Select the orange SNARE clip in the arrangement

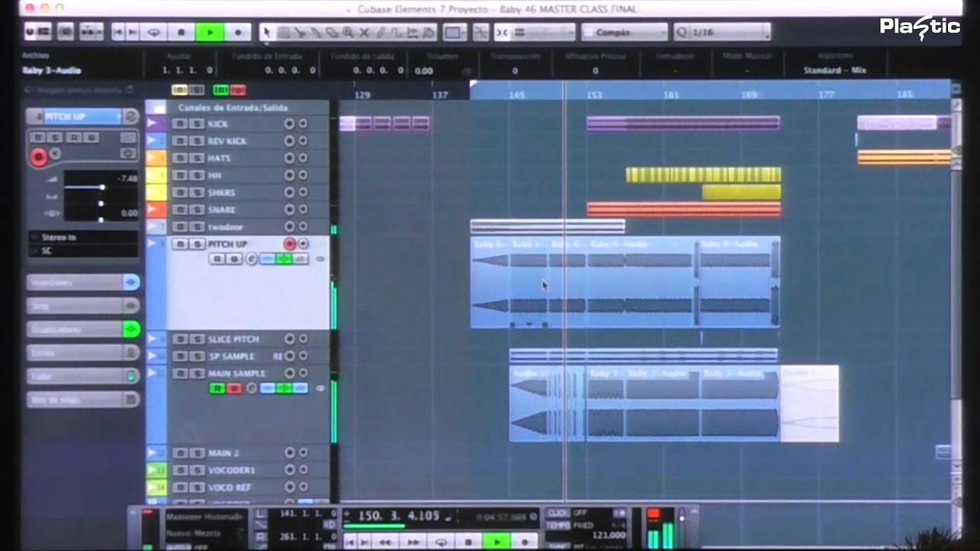[684, 210]
